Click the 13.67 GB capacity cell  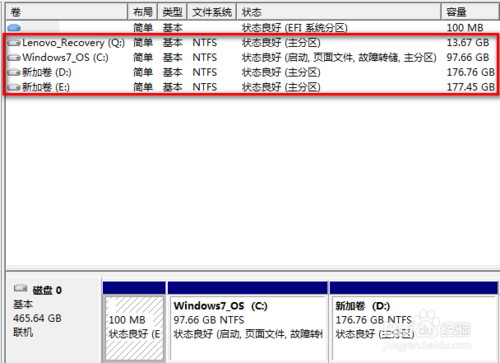[x=468, y=43]
